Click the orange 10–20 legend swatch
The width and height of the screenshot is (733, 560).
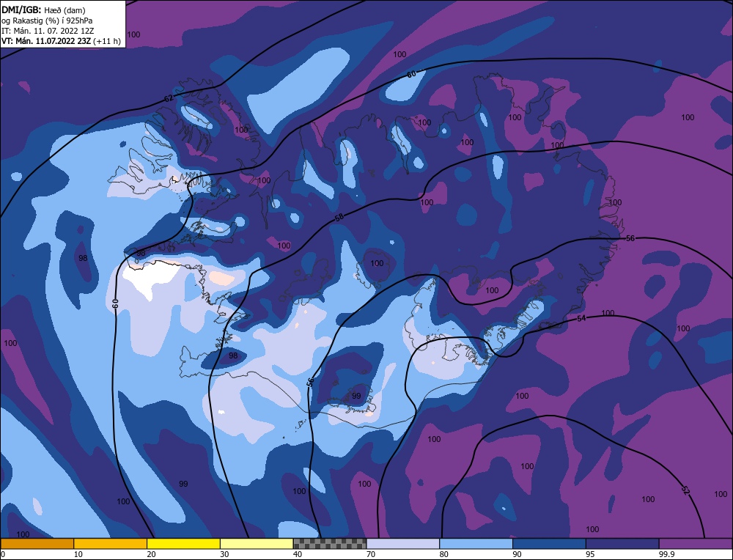click(111, 543)
